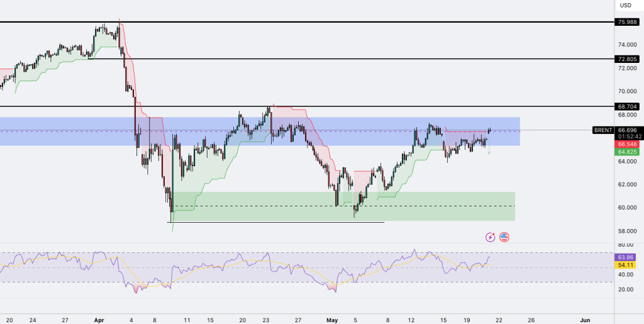Viewport: 644px width, 324px height.
Task: Click the purple RSI value 63.86
Action: (x=626, y=257)
